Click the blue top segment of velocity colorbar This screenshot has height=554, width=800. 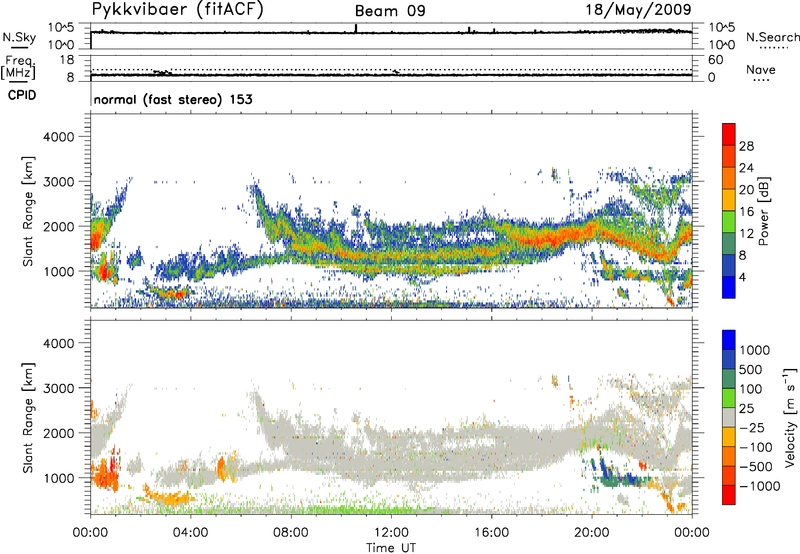pos(729,340)
